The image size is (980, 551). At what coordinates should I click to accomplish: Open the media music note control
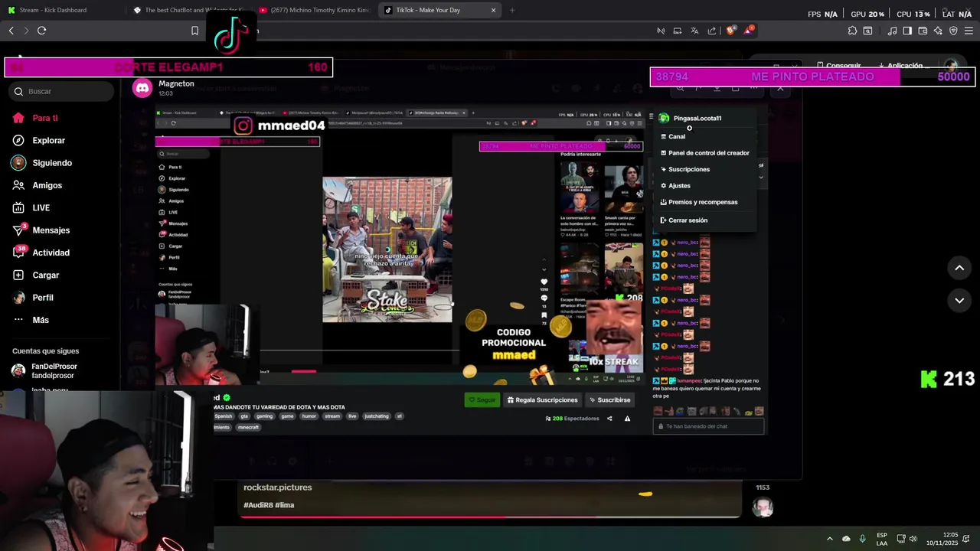(x=892, y=31)
